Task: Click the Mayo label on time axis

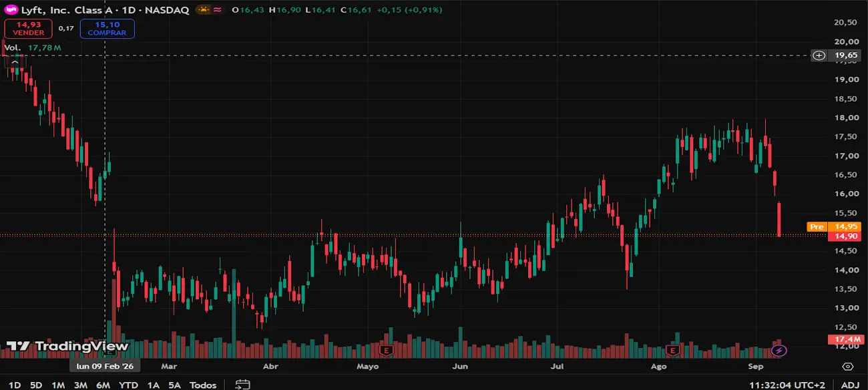Action: [367, 367]
